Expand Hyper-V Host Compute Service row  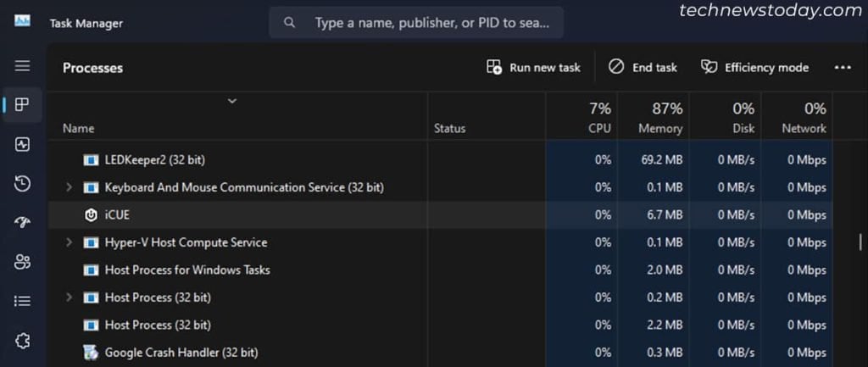(x=69, y=242)
